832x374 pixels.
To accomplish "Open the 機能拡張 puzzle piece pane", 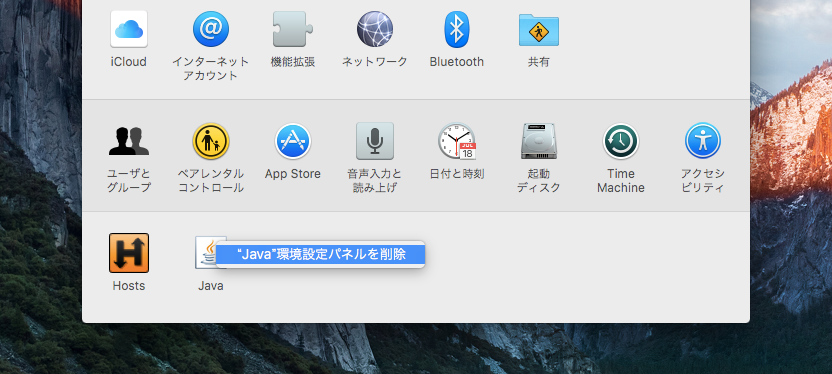I will pyautogui.click(x=293, y=29).
